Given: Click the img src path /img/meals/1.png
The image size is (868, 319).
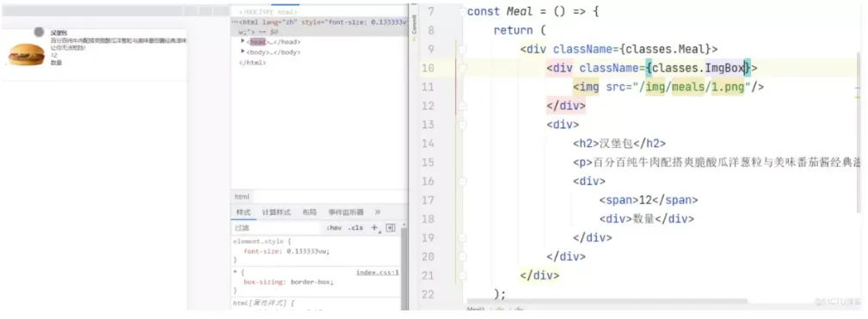Looking at the screenshot, I should click(692, 87).
